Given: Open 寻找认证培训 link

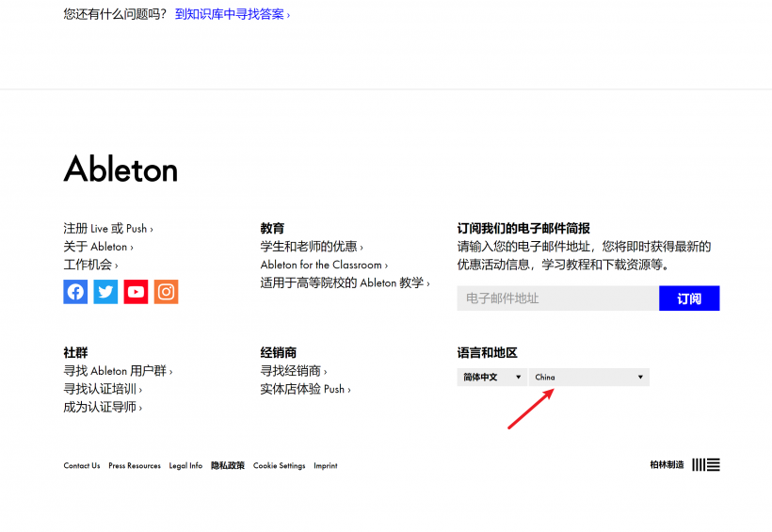Looking at the screenshot, I should coord(103,389).
